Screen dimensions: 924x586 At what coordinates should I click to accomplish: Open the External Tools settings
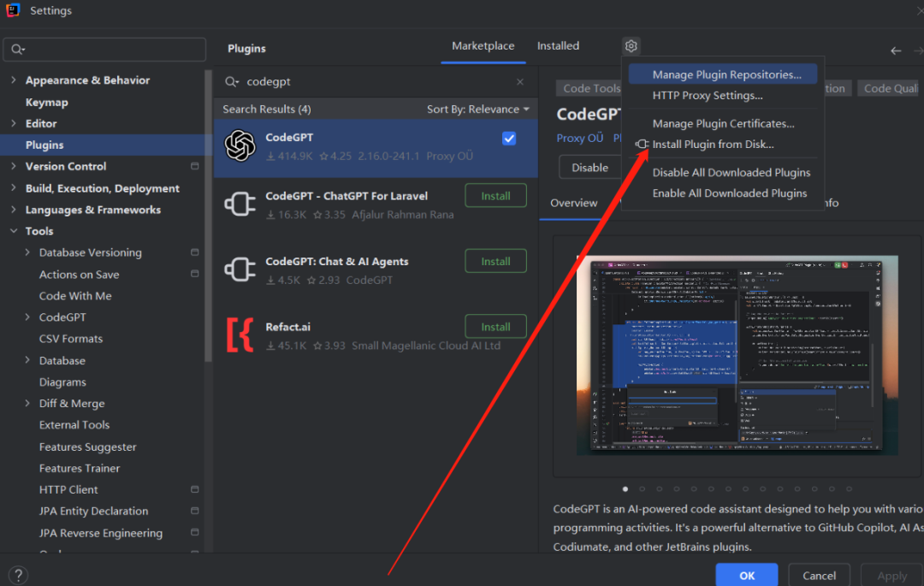tap(74, 424)
